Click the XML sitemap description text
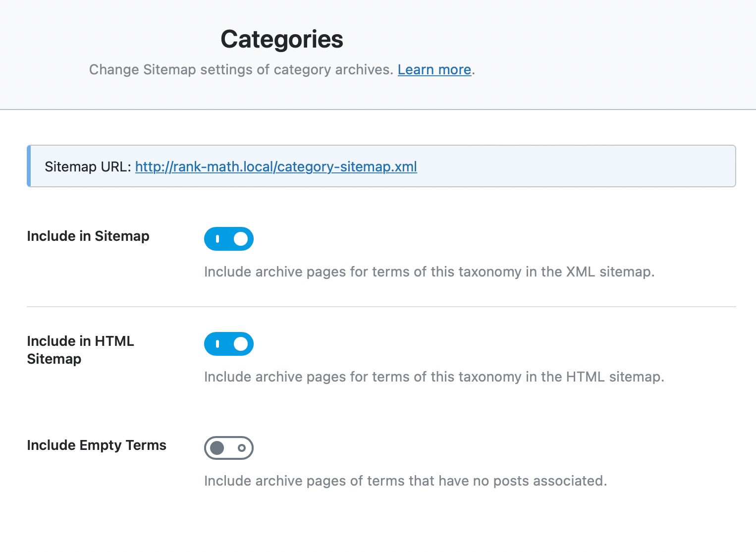Image resolution: width=756 pixels, height=552 pixels. pyautogui.click(x=430, y=272)
